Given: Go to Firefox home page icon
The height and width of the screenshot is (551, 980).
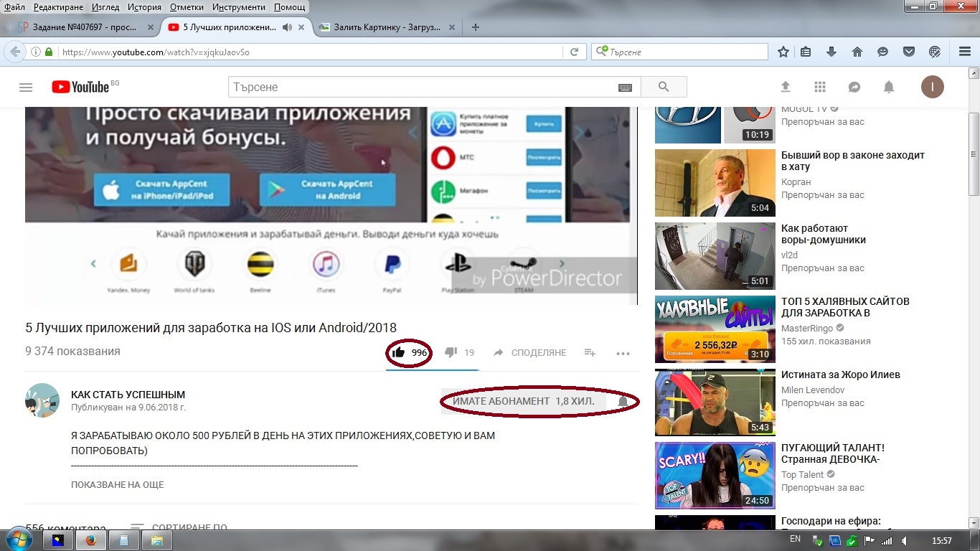Looking at the screenshot, I should (x=857, y=52).
